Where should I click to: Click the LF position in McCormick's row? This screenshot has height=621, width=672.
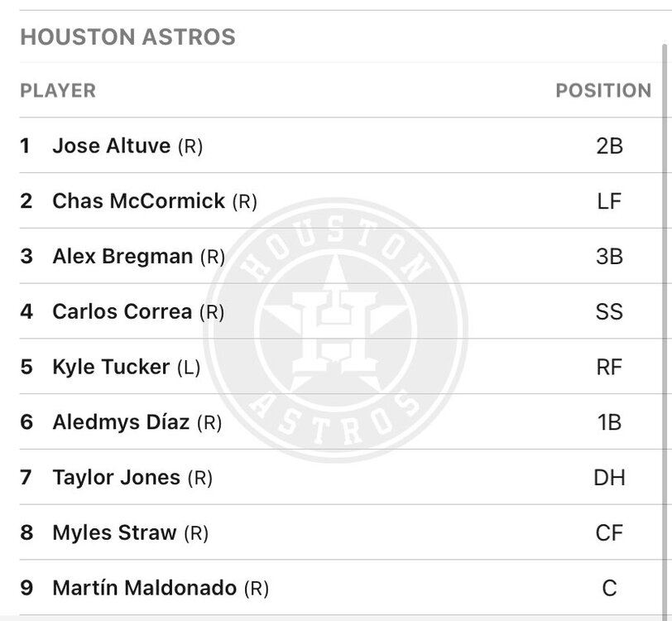click(609, 201)
